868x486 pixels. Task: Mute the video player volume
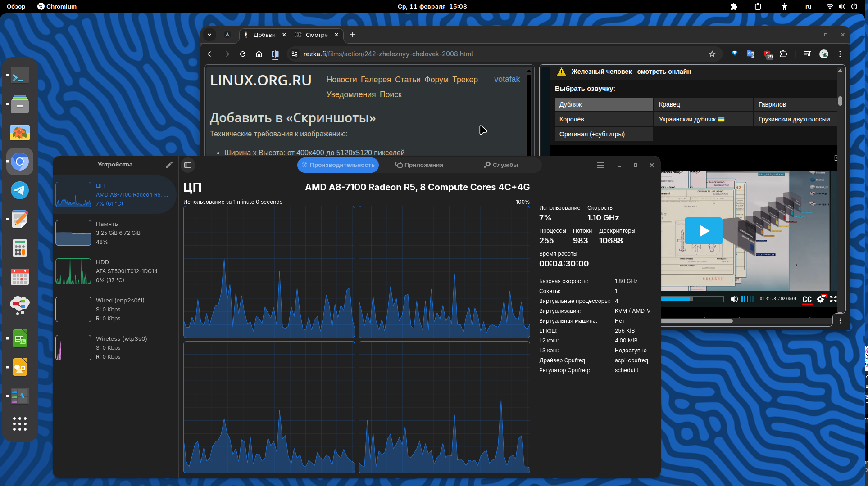click(x=734, y=299)
